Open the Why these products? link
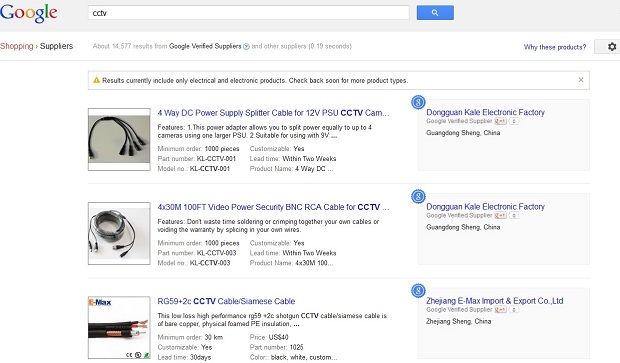Image resolution: width=620 pixels, height=363 pixels. pyautogui.click(x=555, y=47)
